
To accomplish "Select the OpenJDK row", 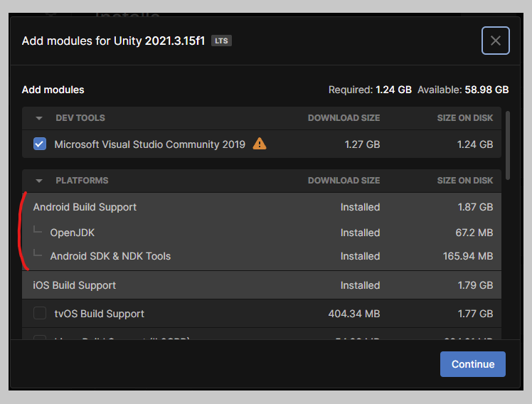I will 262,233.
